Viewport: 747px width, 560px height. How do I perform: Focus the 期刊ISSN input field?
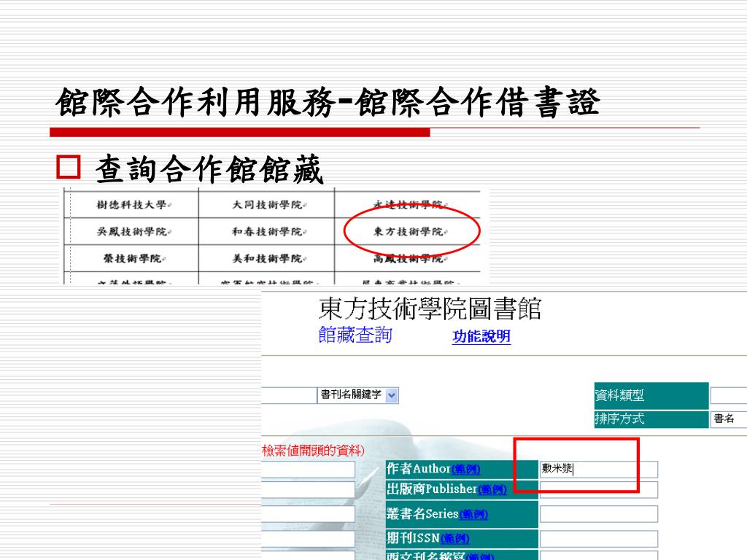click(x=598, y=539)
